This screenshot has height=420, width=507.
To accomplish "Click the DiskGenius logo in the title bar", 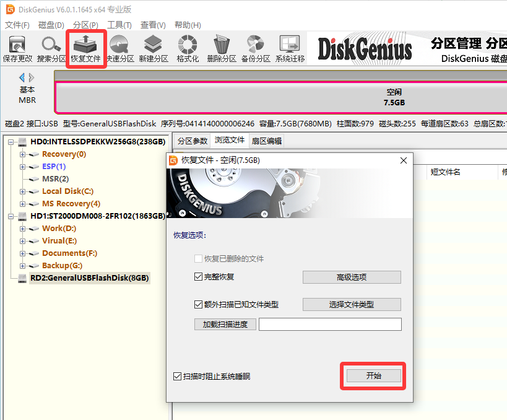I will click(11, 9).
